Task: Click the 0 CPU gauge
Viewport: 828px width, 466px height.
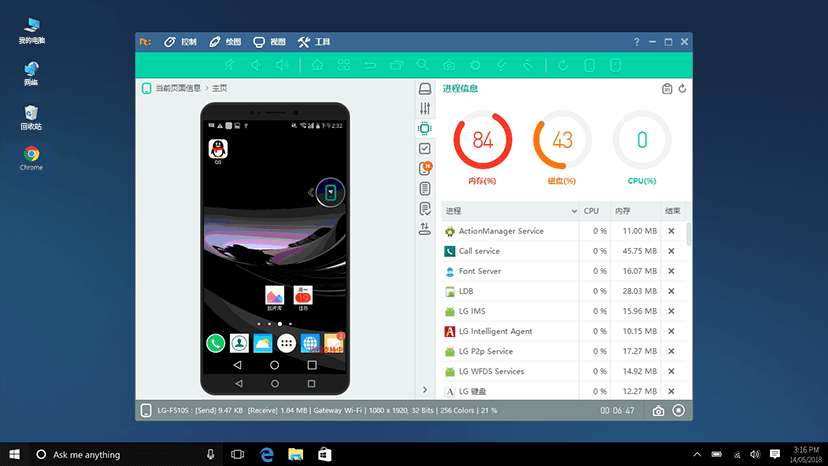Action: click(x=642, y=140)
